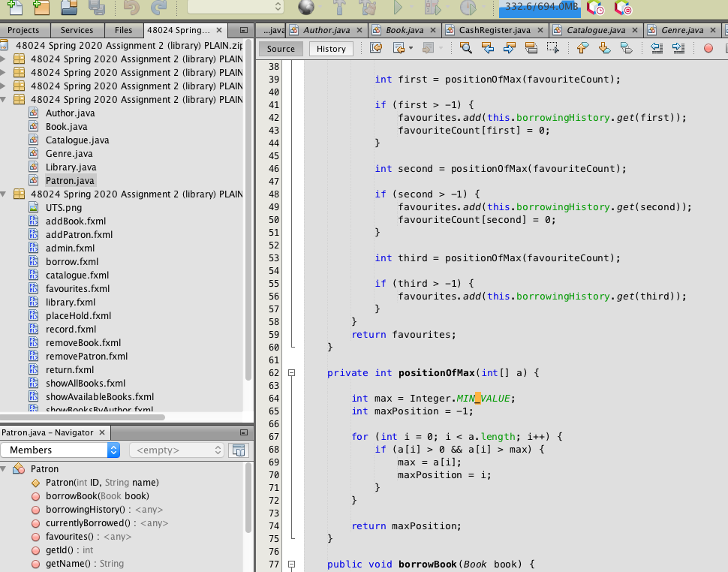Select the Find Selection magnifier icon
Viewport: 728px width, 572px height.
click(465, 47)
